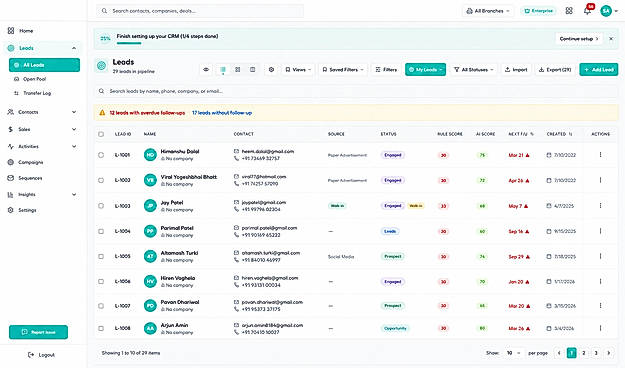
Task: Open actions menu for Altamash Turki row
Action: click(600, 256)
